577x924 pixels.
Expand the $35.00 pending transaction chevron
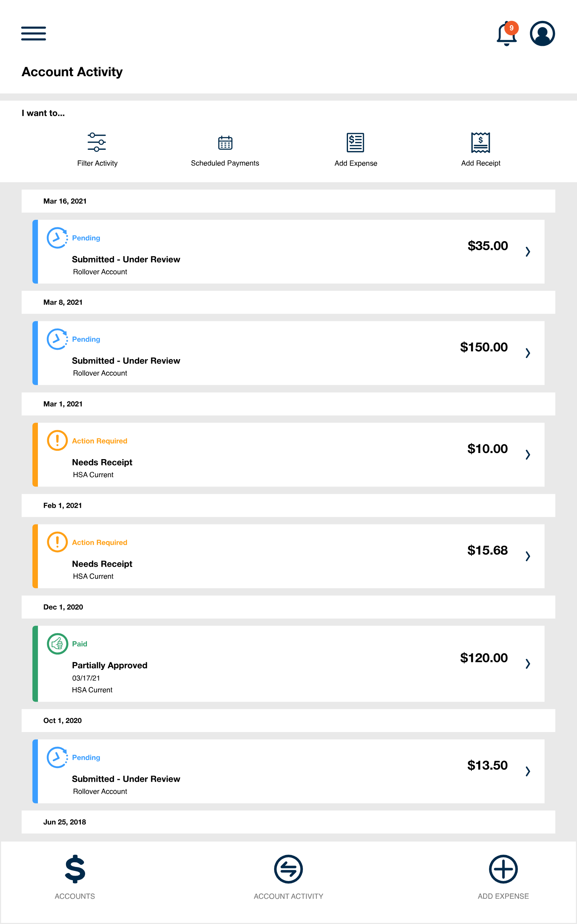(528, 252)
